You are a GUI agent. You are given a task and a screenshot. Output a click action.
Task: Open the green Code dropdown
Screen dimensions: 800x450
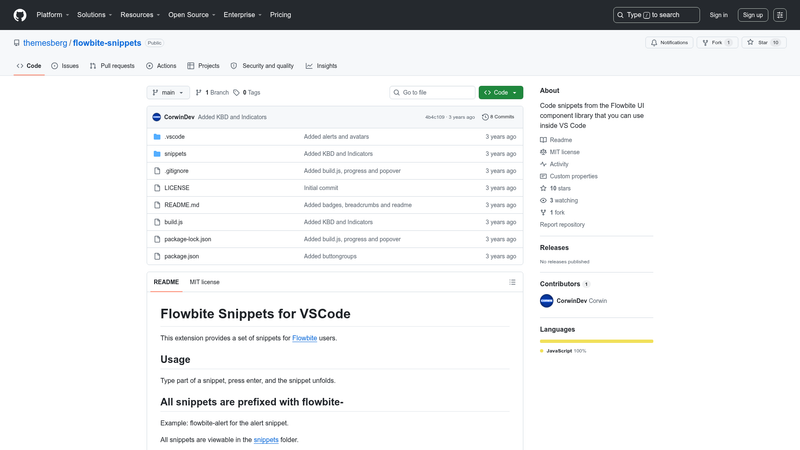[501, 92]
